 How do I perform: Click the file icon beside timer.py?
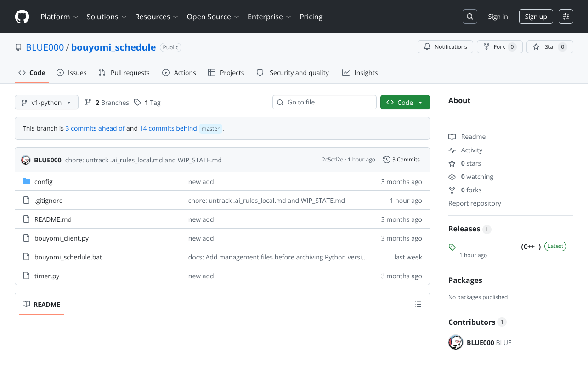click(26, 276)
